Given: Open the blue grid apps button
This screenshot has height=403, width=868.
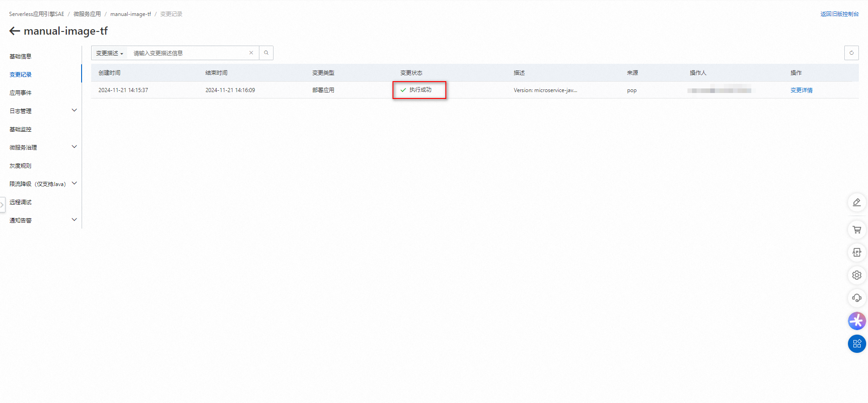Looking at the screenshot, I should click(857, 344).
